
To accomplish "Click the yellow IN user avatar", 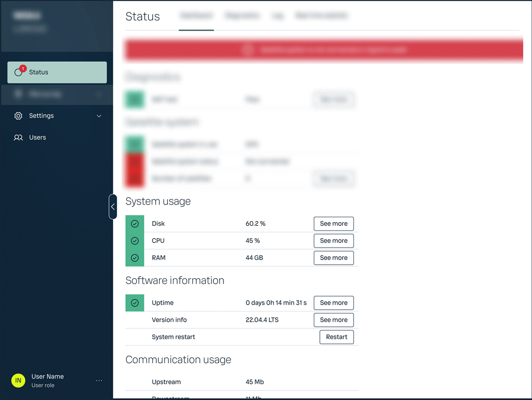I will pos(18,380).
